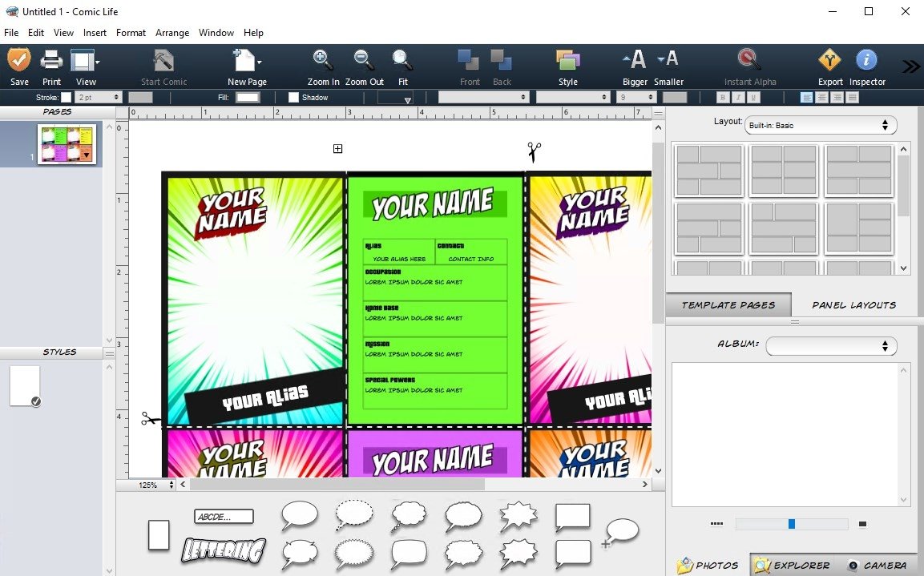The image size is (924, 576).
Task: Select the Lettering tool in the bottom tray
Action: coord(224,550)
